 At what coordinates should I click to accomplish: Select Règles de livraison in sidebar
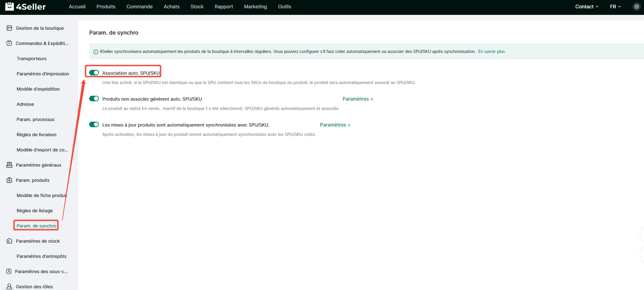[36, 134]
